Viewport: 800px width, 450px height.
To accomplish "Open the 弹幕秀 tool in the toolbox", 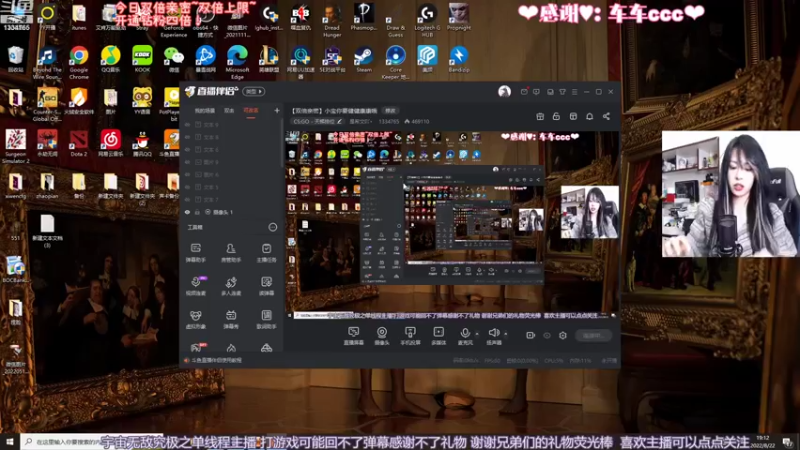I will [231, 319].
